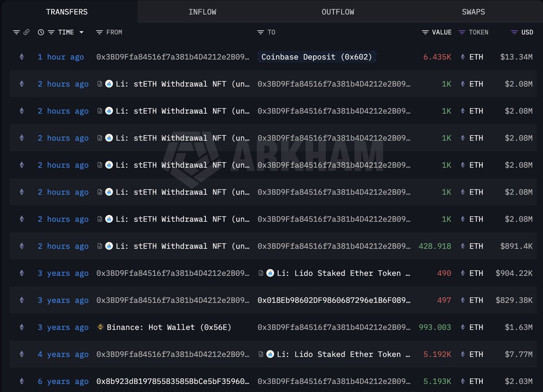Click the document icon in the 428.918 row

[100, 246]
